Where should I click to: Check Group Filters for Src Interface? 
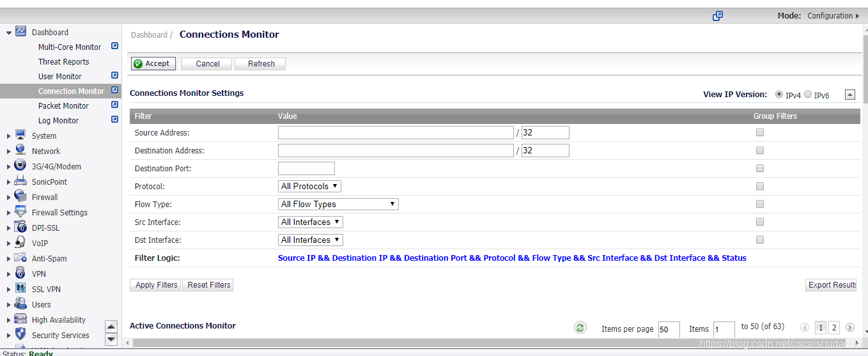(x=760, y=222)
